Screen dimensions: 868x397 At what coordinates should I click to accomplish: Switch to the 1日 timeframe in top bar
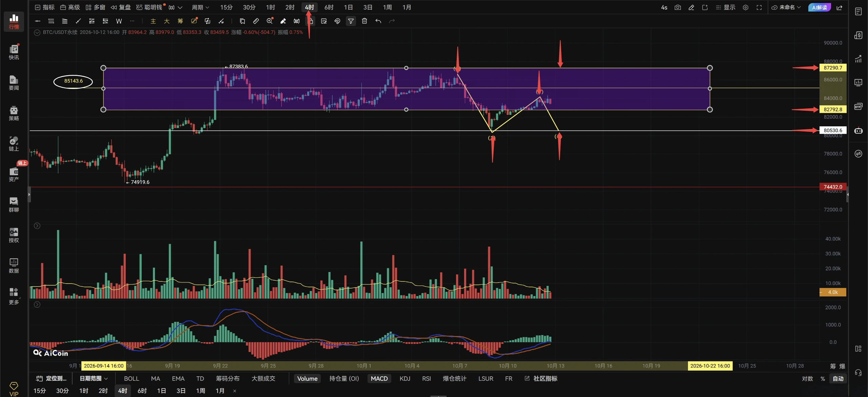click(x=348, y=7)
